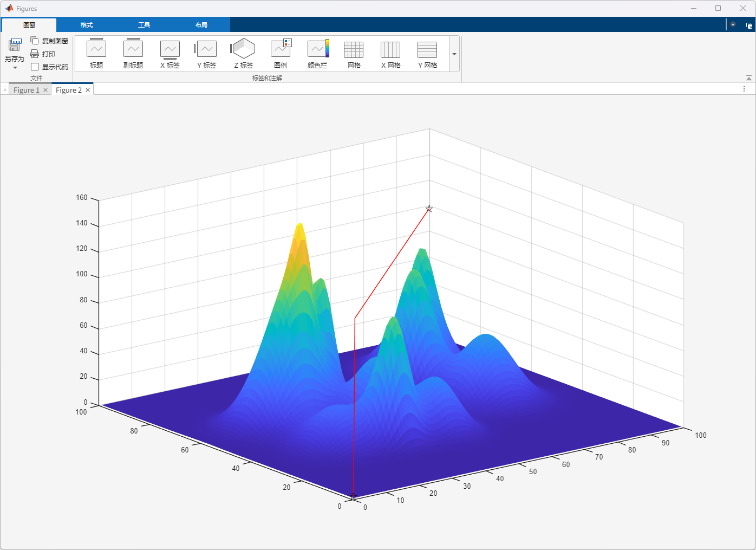Expand the labels and annotations gallery
Viewport: 756px width, 550px height.
point(454,54)
